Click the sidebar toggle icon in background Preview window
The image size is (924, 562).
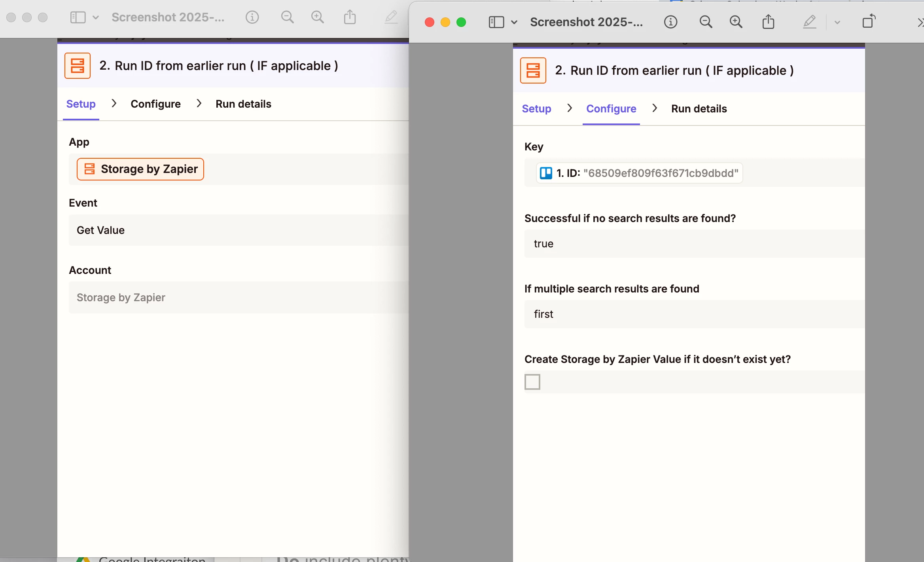[x=78, y=17]
